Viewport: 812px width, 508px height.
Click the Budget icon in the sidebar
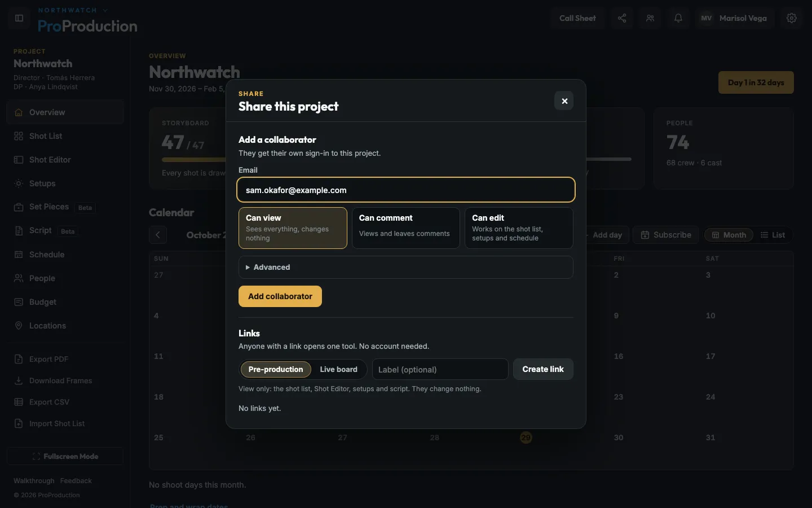coord(19,302)
